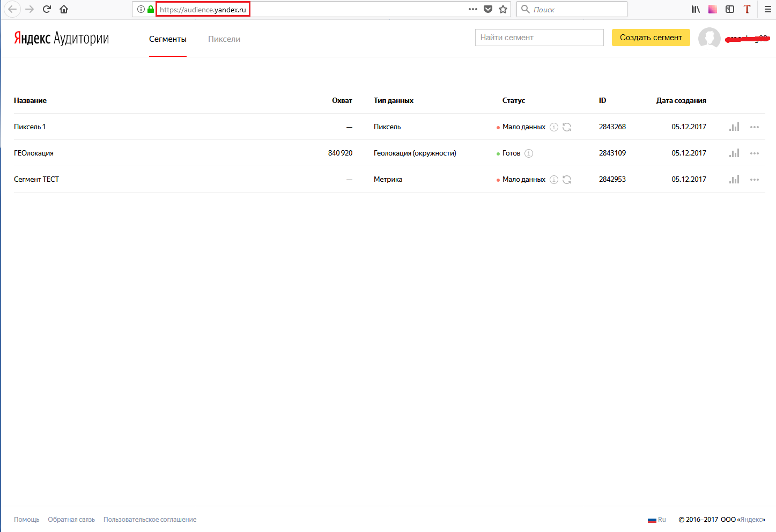The image size is (776, 532).
Task: Open the Яндекс Аудитории logo link
Action: 61,38
